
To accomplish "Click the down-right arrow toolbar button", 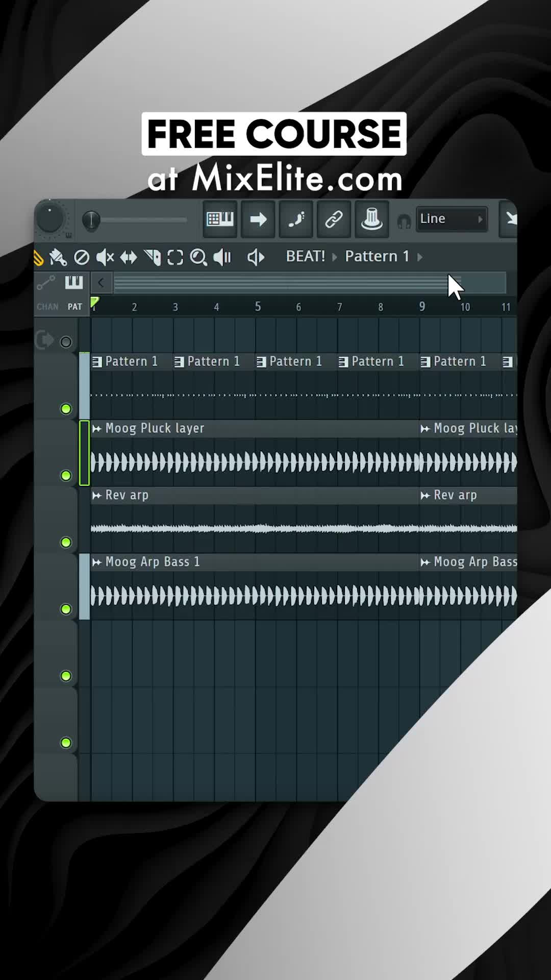I will (509, 219).
